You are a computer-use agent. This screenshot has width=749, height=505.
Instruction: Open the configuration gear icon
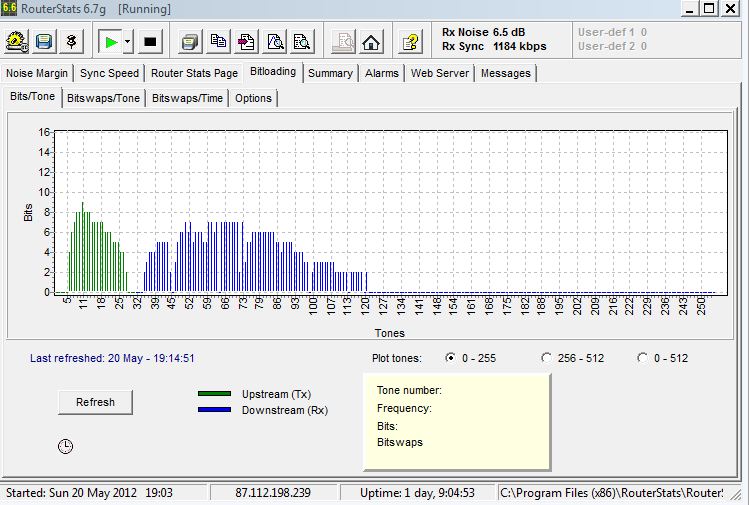click(x=17, y=42)
